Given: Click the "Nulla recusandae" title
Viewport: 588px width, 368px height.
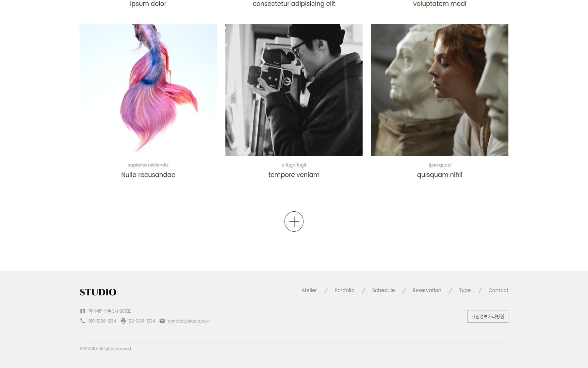Looking at the screenshot, I should pos(148,175).
